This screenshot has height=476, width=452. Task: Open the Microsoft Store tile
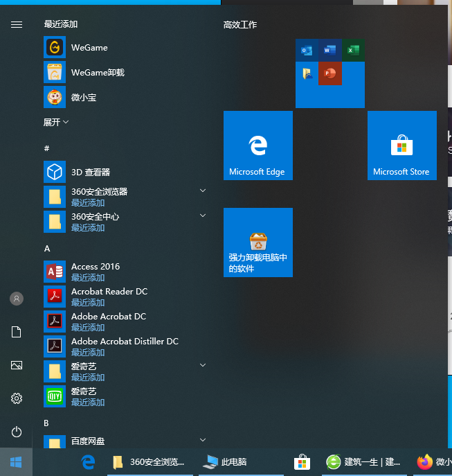coord(402,146)
